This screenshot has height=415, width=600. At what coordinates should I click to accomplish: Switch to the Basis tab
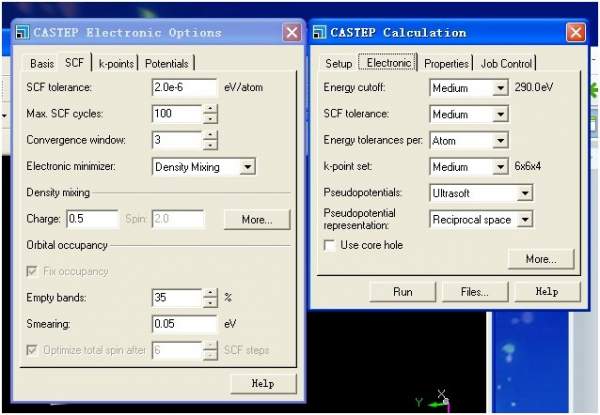[x=42, y=63]
